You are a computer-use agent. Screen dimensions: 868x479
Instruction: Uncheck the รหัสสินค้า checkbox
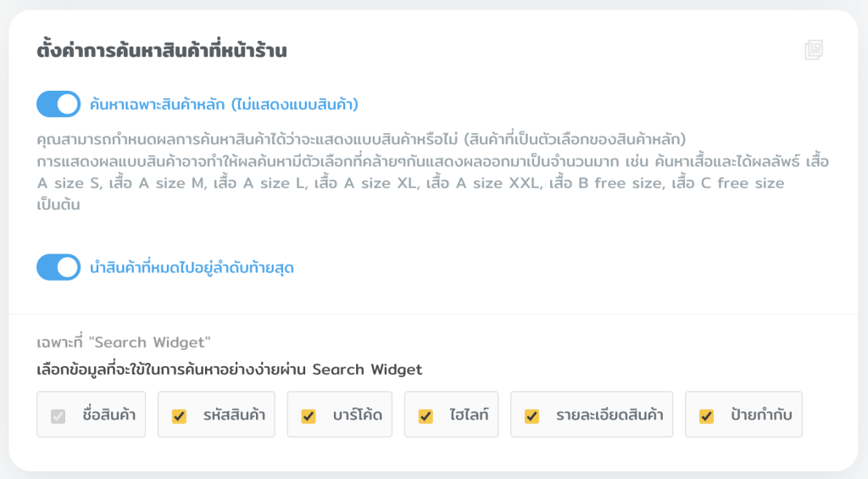pyautogui.click(x=179, y=415)
